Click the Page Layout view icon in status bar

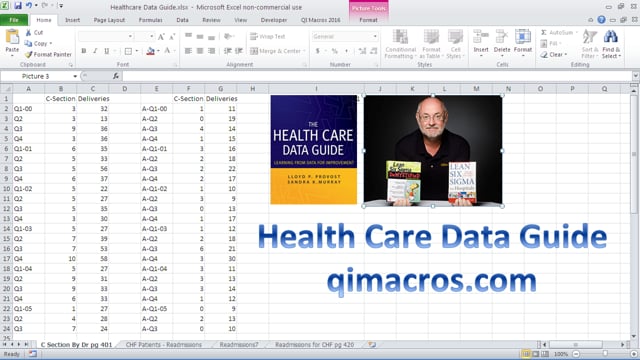tap(536, 354)
